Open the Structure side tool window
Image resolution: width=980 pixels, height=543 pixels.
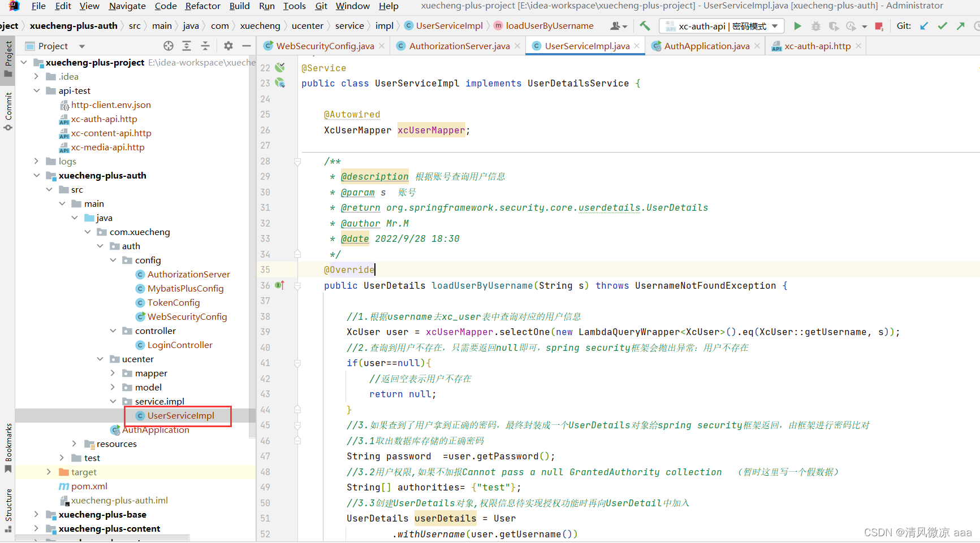[8, 510]
